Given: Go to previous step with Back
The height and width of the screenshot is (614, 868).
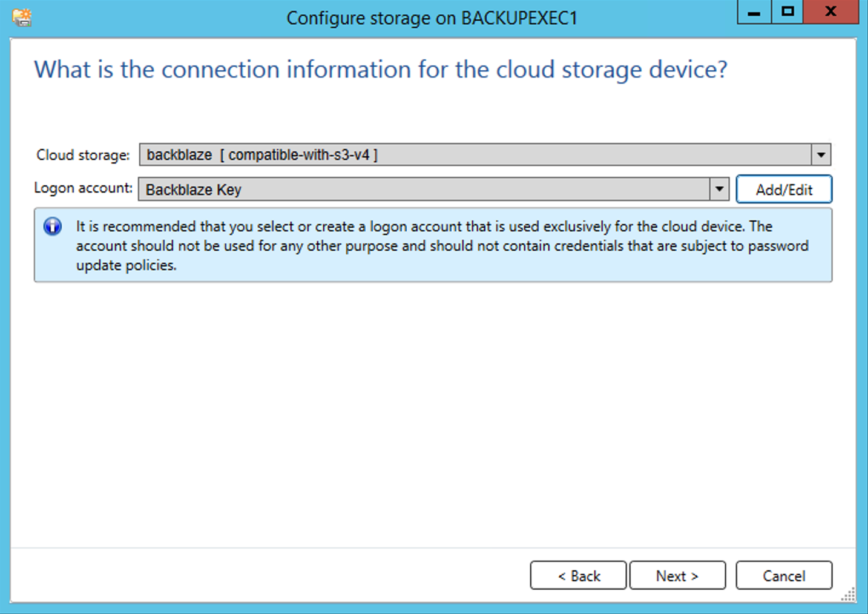Looking at the screenshot, I should click(x=578, y=575).
